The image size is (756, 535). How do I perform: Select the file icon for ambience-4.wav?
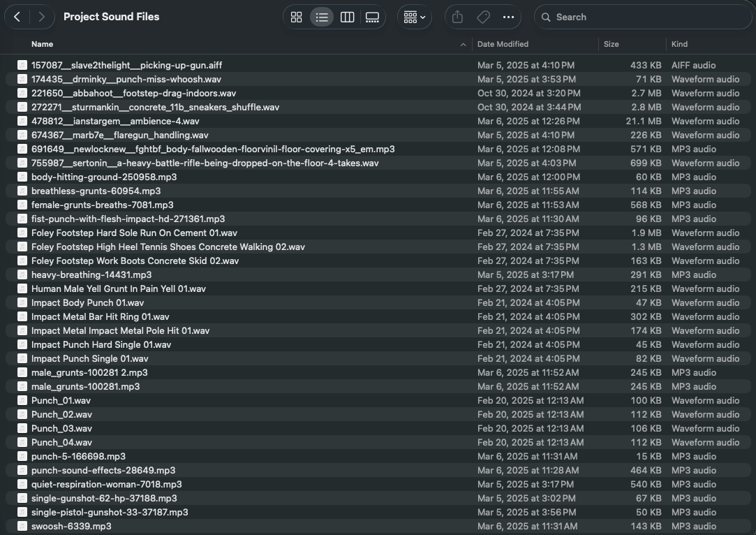point(22,121)
